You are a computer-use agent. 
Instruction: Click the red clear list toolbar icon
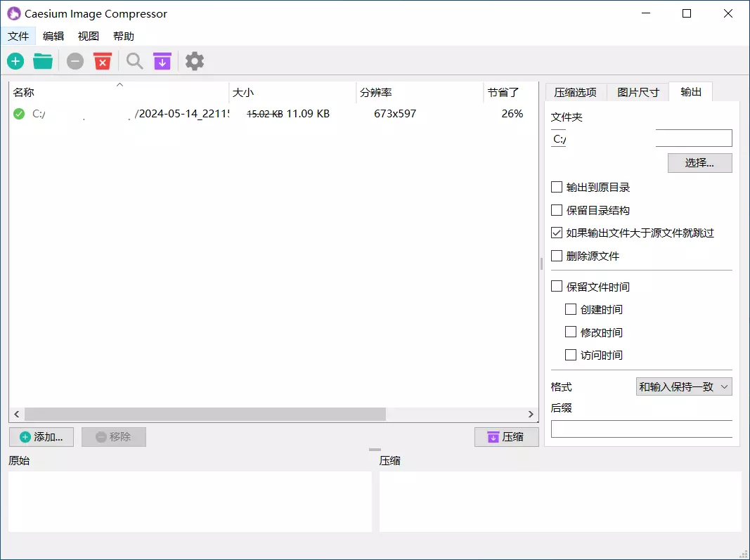click(x=103, y=61)
